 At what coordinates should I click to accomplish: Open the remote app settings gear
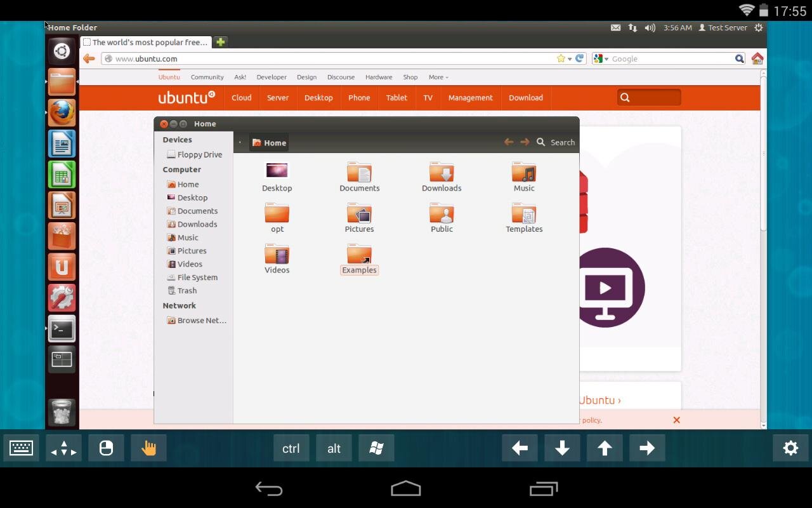790,448
